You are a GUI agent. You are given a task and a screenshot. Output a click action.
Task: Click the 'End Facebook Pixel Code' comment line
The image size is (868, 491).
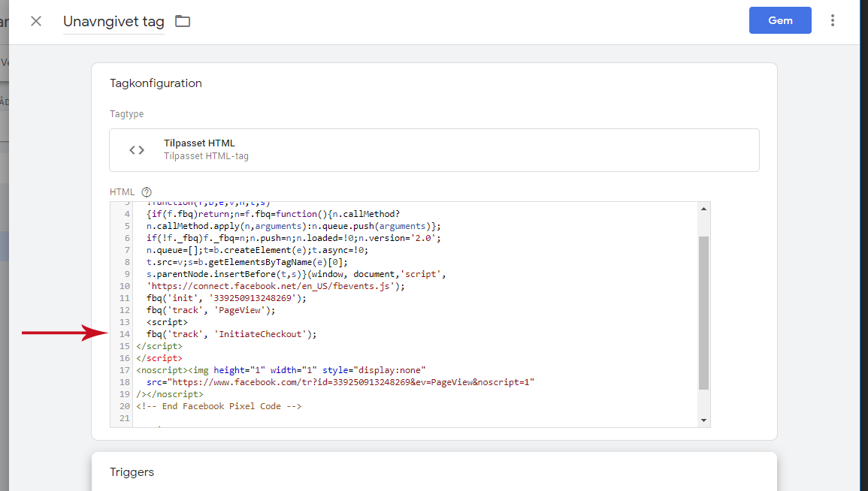click(219, 406)
